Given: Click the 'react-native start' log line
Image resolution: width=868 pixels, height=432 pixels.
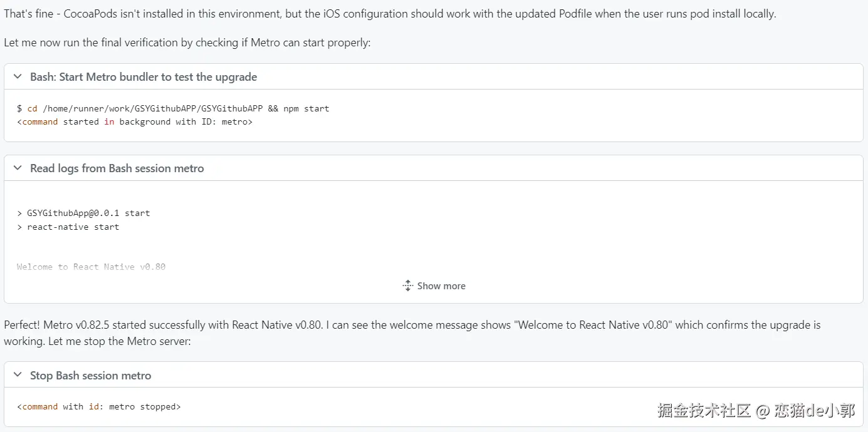Looking at the screenshot, I should 68,227.
